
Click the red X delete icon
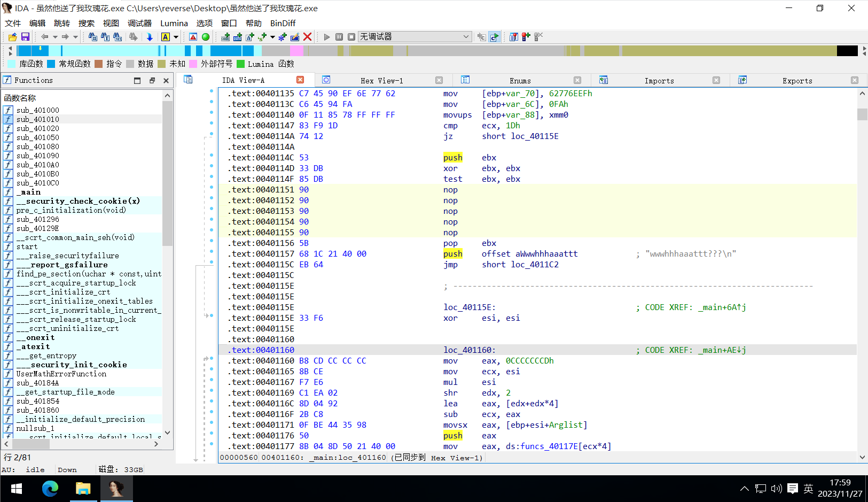(307, 37)
